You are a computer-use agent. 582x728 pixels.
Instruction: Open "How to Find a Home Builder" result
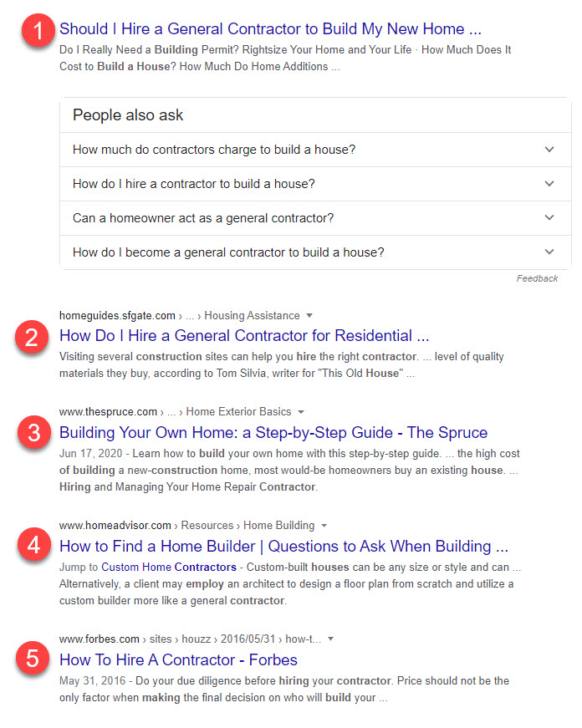coord(283,547)
